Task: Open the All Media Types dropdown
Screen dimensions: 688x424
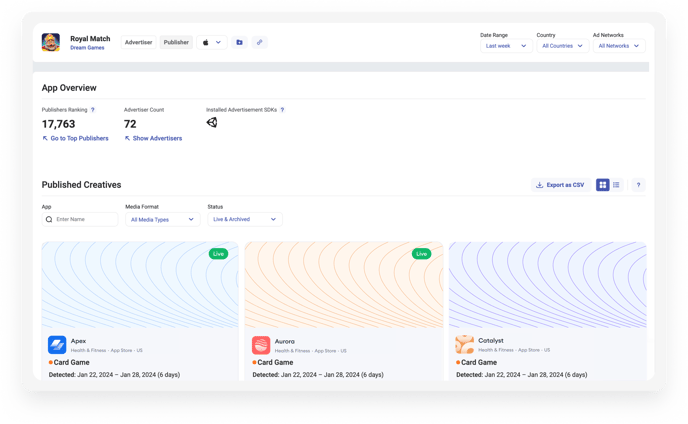Action: [162, 219]
